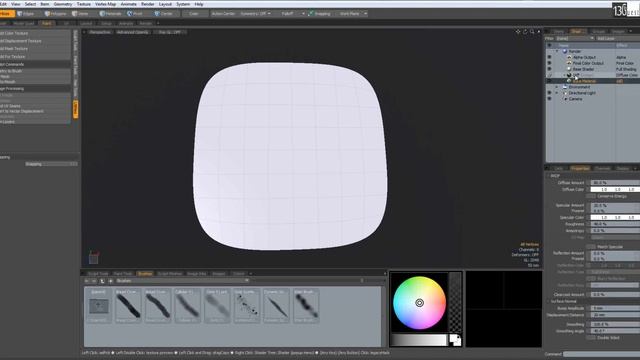Viewport: 640px width, 360px height.
Task: Click the Diffuse Amount value field
Action: [615, 183]
